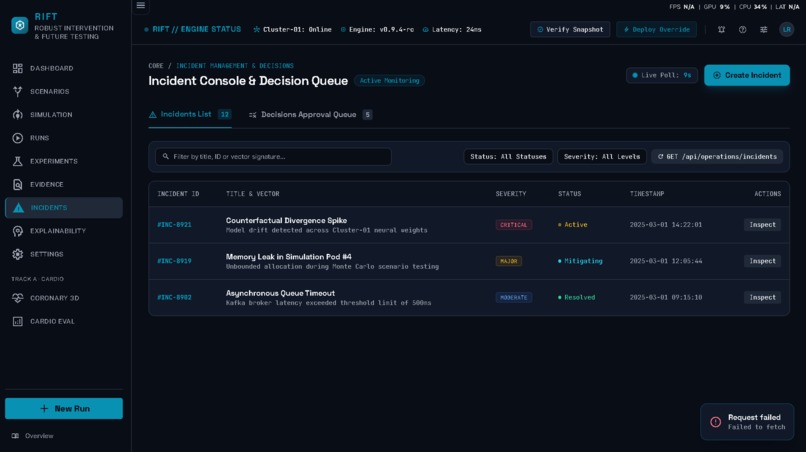Viewport: 806px width, 452px height.
Task: Click the Incidents warning triangle icon
Action: click(18, 208)
